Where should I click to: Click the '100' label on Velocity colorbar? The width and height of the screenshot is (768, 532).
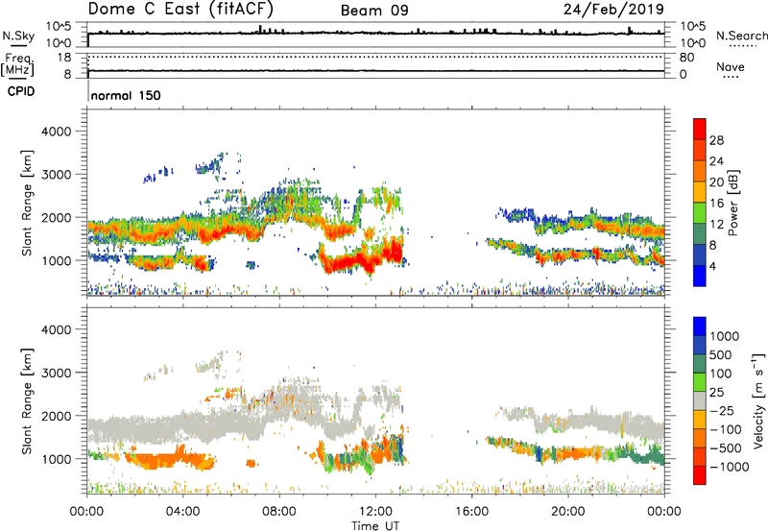(x=721, y=374)
